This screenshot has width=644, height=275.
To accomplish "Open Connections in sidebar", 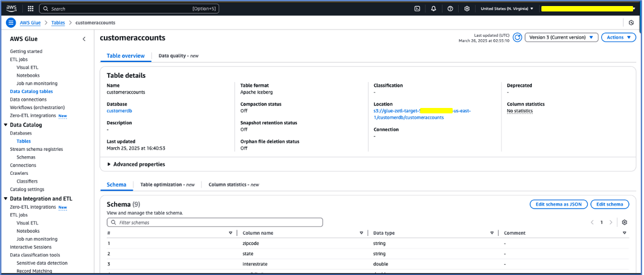I will click(x=23, y=165).
